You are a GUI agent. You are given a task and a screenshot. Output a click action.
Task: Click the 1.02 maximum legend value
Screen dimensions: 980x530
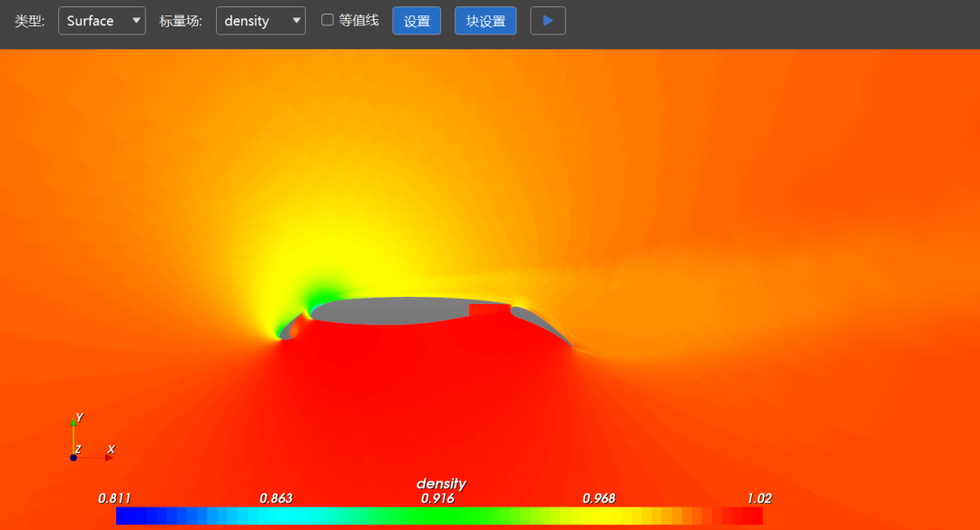tap(759, 498)
